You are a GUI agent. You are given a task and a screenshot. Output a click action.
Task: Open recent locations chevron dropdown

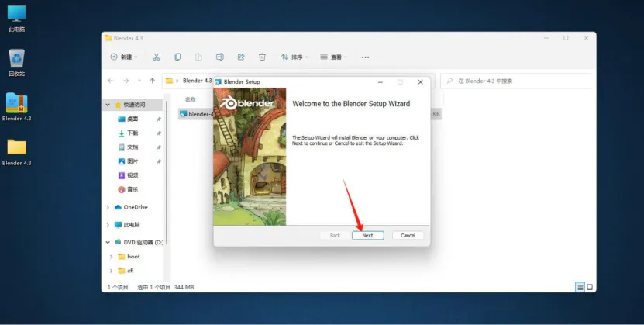pyautogui.click(x=139, y=81)
